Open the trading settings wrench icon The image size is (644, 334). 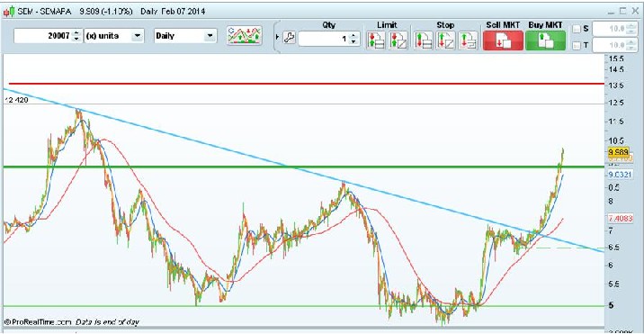click(289, 38)
